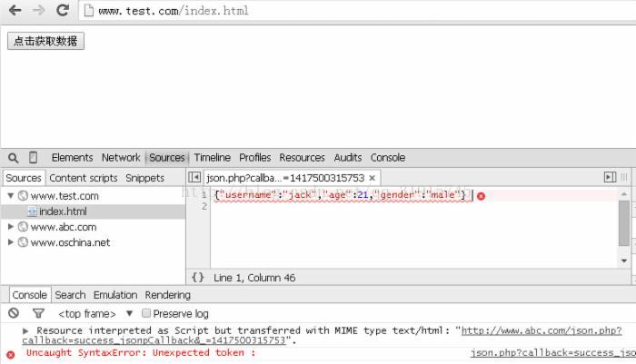This screenshot has width=636, height=364.
Task: Open the Network panel
Action: [x=121, y=157]
